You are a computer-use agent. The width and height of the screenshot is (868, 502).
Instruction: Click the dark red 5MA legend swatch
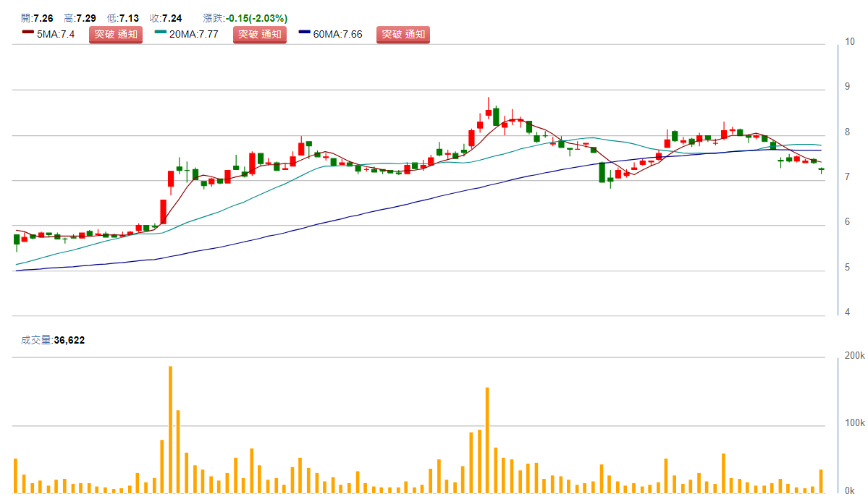click(28, 33)
